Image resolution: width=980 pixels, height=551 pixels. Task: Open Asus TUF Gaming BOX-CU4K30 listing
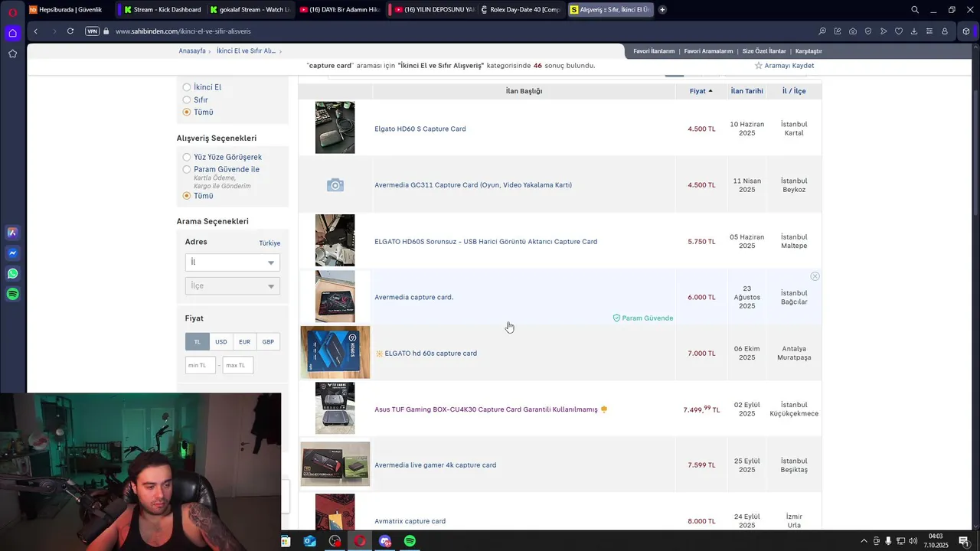[x=485, y=409]
